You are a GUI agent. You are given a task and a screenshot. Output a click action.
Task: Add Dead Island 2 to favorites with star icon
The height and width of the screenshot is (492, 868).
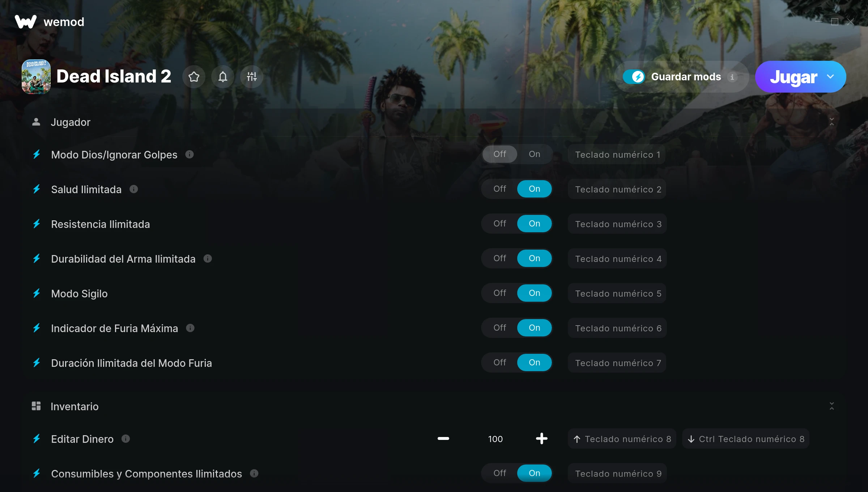click(194, 77)
